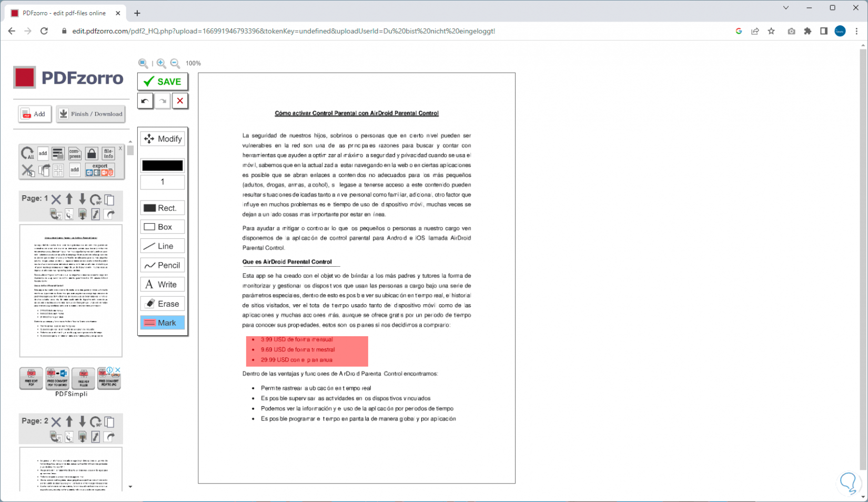Move Page 2 down with arrow
Viewport: 868px width, 502px height.
coord(82,421)
